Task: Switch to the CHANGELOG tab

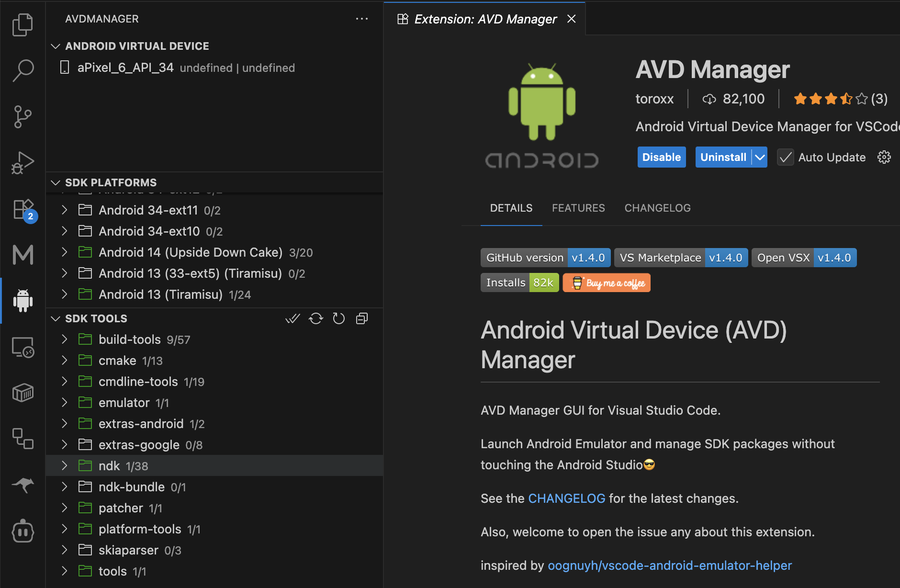Action: [x=657, y=208]
